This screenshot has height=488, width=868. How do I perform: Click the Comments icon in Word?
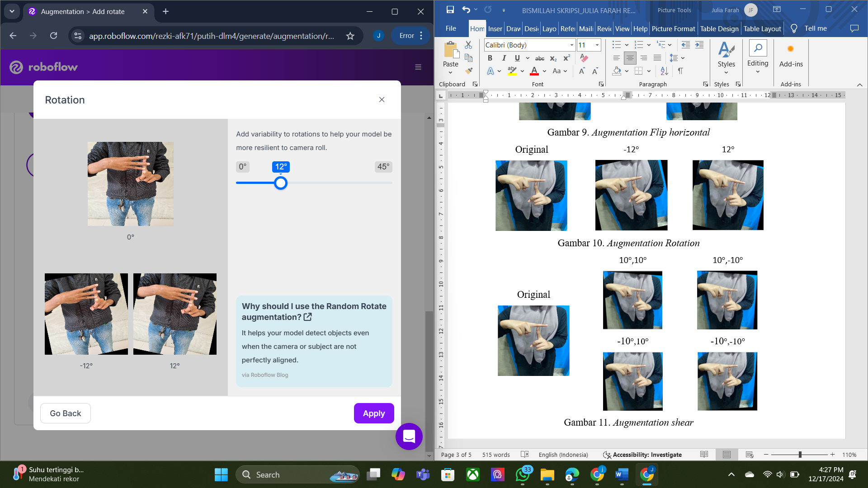854,28
